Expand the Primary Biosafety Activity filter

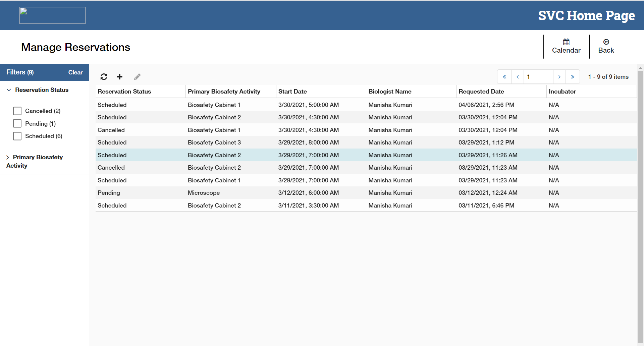pyautogui.click(x=8, y=157)
